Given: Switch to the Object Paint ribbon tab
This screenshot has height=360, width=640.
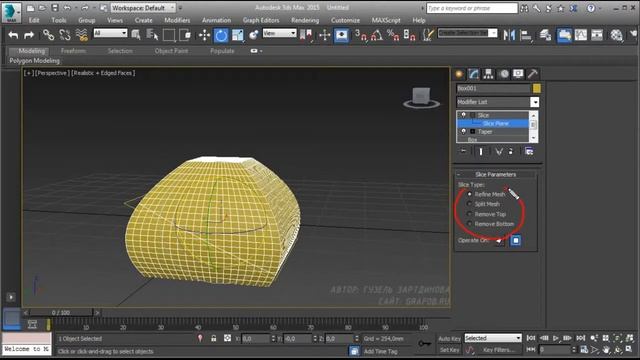Looking at the screenshot, I should coord(171,51).
